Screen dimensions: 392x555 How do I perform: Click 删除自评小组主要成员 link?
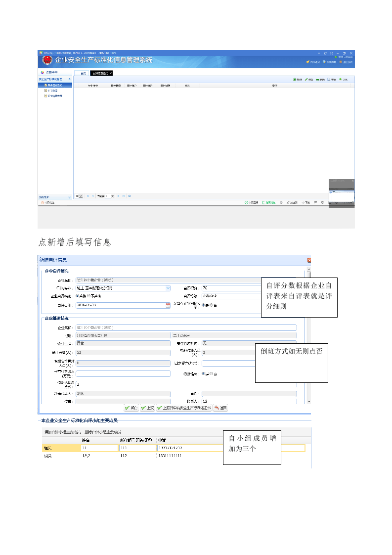coord(103,432)
